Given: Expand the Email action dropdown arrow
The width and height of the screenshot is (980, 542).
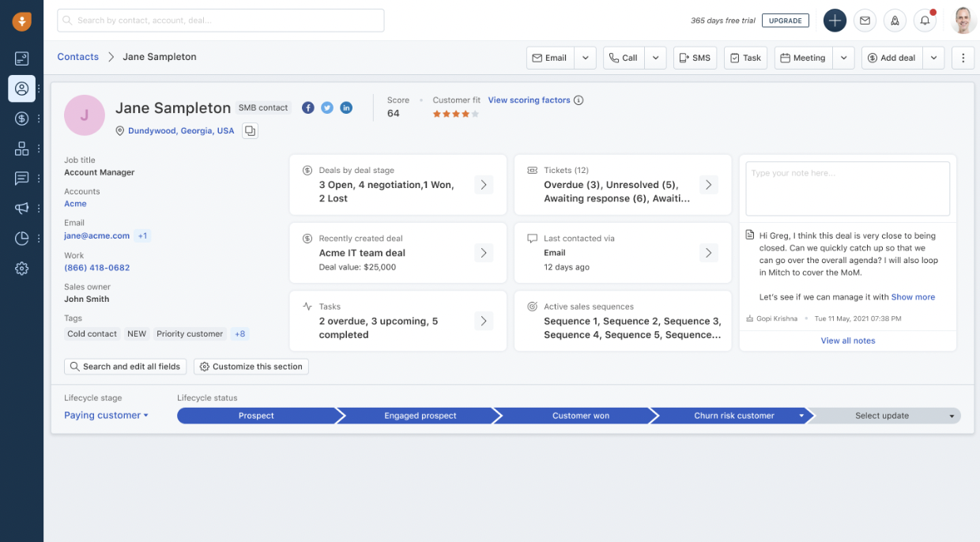Looking at the screenshot, I should pos(585,57).
